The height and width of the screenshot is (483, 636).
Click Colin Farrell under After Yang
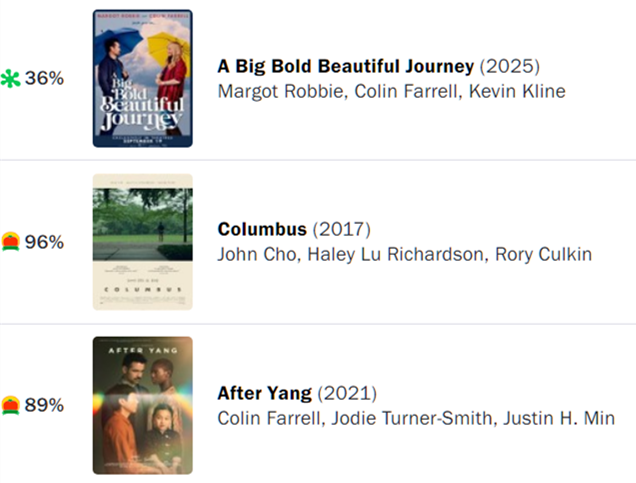pos(266,418)
